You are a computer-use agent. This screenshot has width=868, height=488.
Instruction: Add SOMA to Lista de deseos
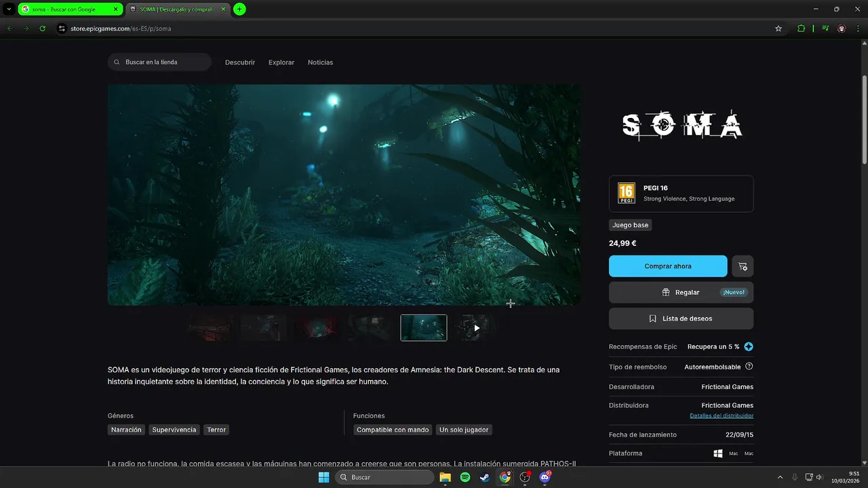(x=681, y=319)
